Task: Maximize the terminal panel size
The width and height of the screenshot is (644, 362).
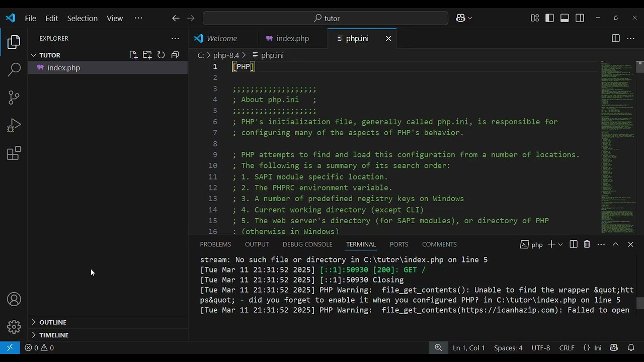Action: coord(615,244)
